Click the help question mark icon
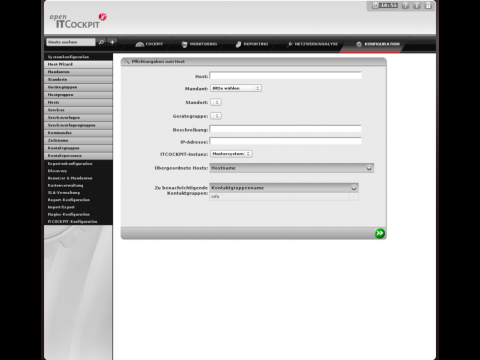Viewport: 480px width, 360px height. pyautogui.click(x=405, y=5)
